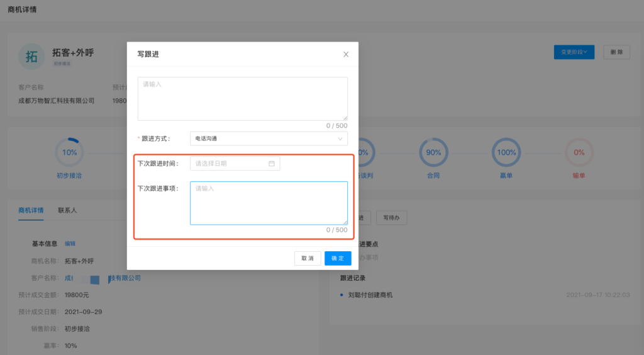Click the 写待办 button
This screenshot has height=355, width=644.
[392, 218]
